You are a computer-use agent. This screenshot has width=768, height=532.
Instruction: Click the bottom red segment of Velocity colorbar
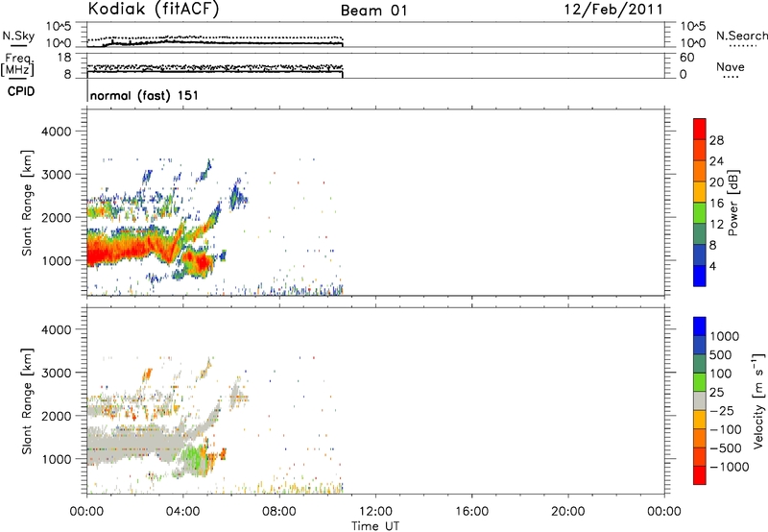[700, 475]
